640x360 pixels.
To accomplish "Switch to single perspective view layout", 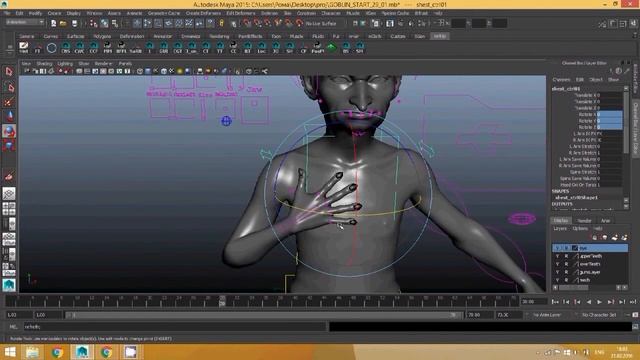I will (9, 193).
